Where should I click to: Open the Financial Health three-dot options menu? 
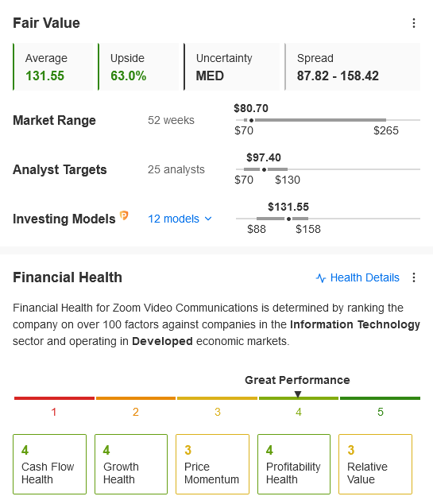tap(414, 277)
